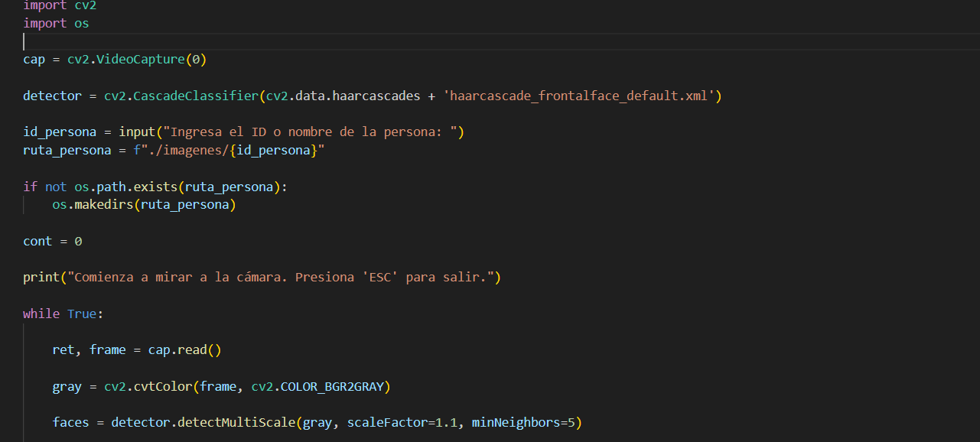The height and width of the screenshot is (442, 980).
Task: Click the input function call
Action: pos(137,132)
